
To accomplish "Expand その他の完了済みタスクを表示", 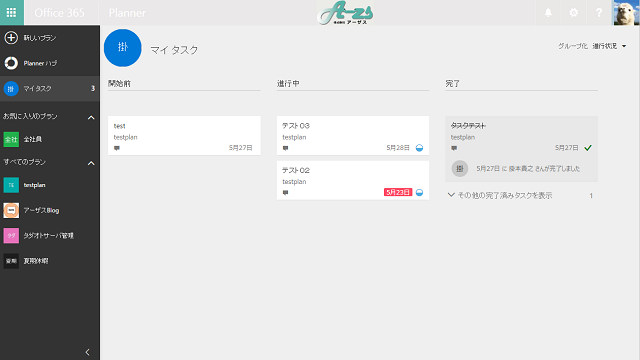I will 505,196.
